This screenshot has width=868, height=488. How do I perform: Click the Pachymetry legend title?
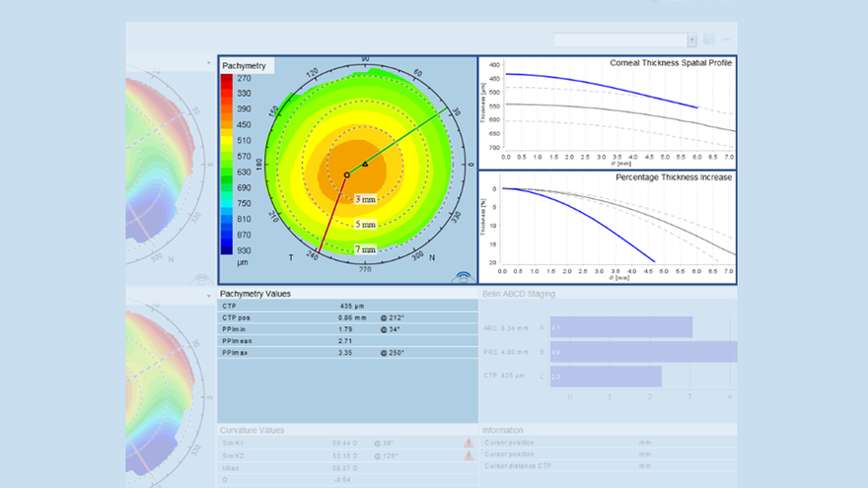click(244, 65)
